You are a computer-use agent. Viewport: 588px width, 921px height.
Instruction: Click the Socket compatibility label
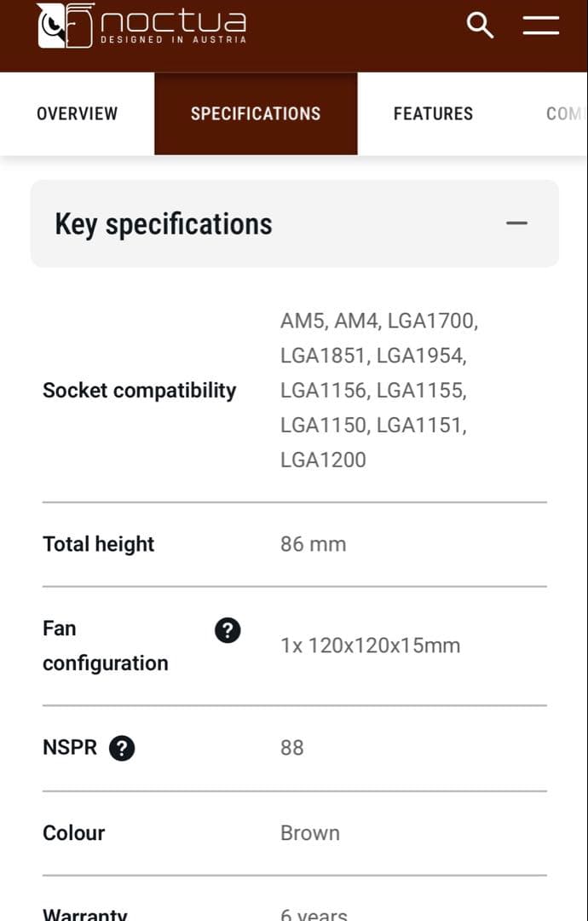click(x=139, y=391)
